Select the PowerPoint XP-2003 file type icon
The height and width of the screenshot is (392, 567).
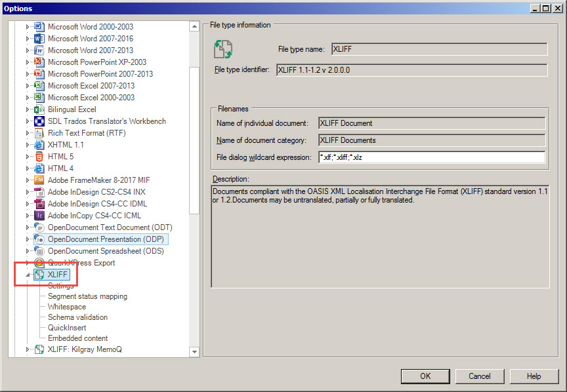tap(39, 62)
